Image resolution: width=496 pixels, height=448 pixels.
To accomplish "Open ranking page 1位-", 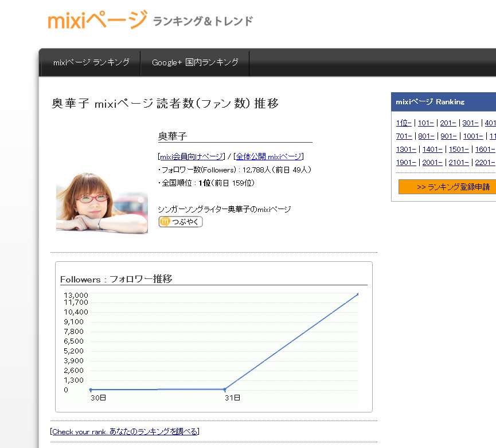I will tap(404, 123).
